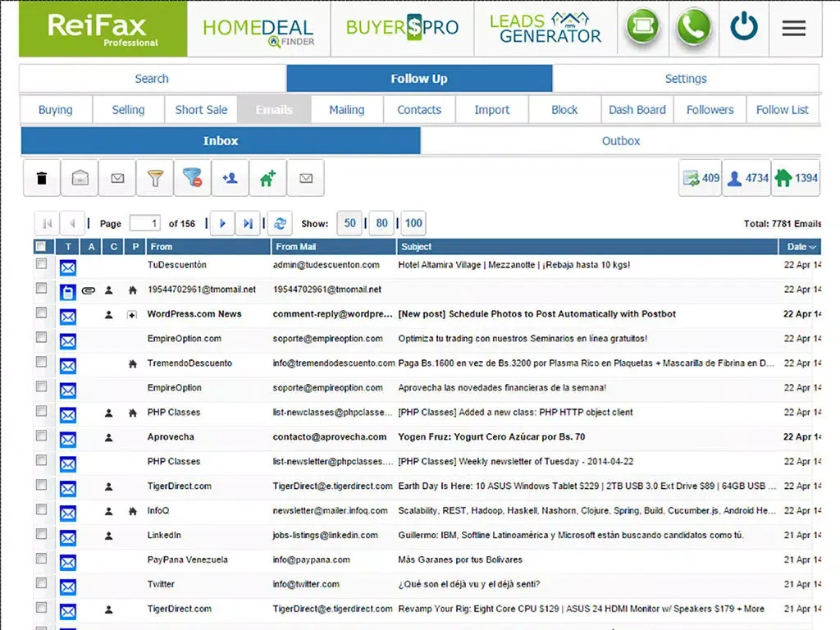Click the yellow funnel filter icon
The image size is (840, 630).
[155, 178]
